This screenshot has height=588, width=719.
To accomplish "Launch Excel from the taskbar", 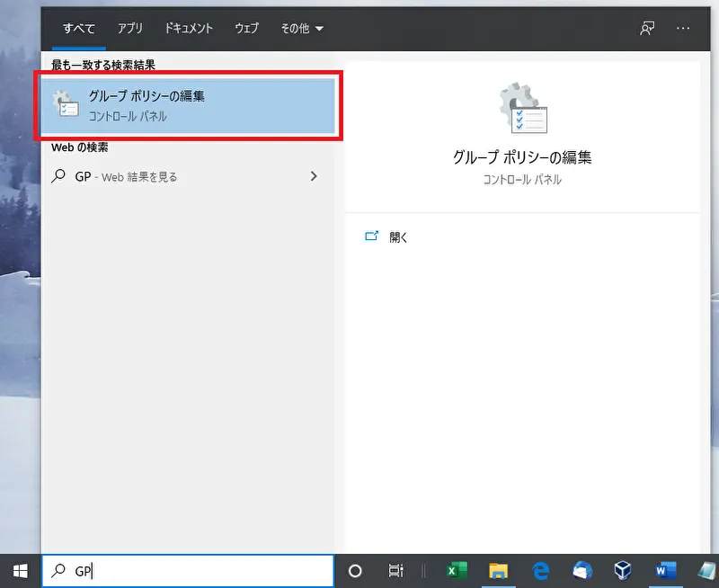I will (457, 571).
